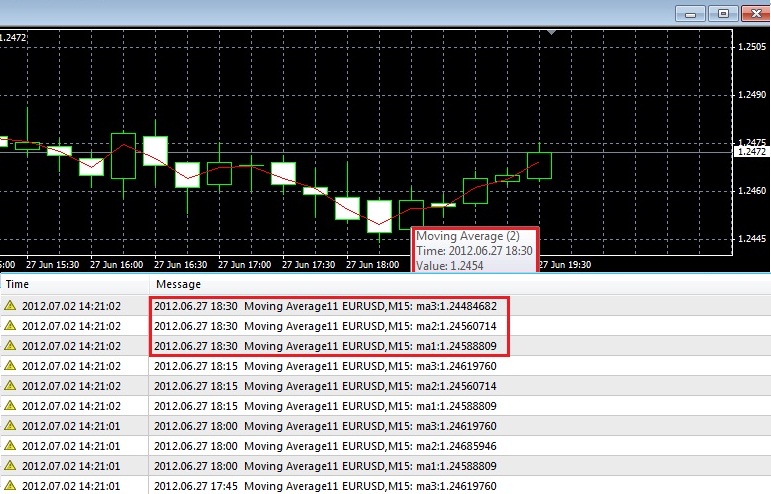
Task: Click the Moving Average (2) tooltip
Action: coord(474,249)
